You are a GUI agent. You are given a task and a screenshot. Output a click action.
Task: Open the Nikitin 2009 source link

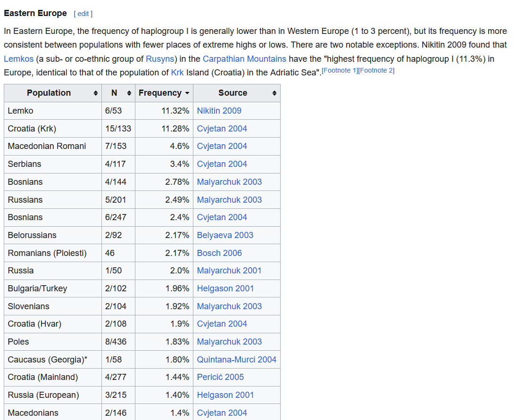pyautogui.click(x=219, y=111)
